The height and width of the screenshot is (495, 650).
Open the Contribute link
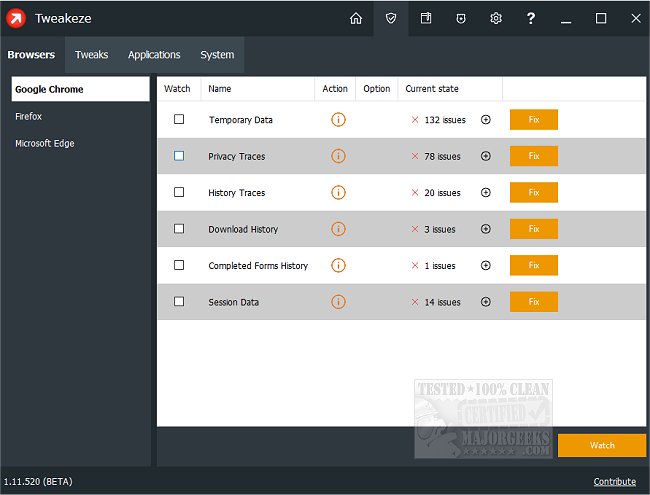(x=614, y=482)
